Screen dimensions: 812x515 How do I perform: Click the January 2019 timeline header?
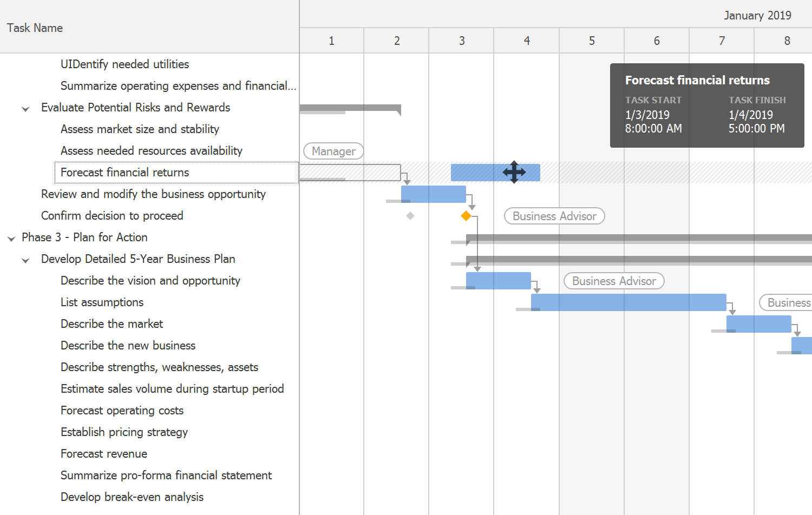tap(757, 16)
